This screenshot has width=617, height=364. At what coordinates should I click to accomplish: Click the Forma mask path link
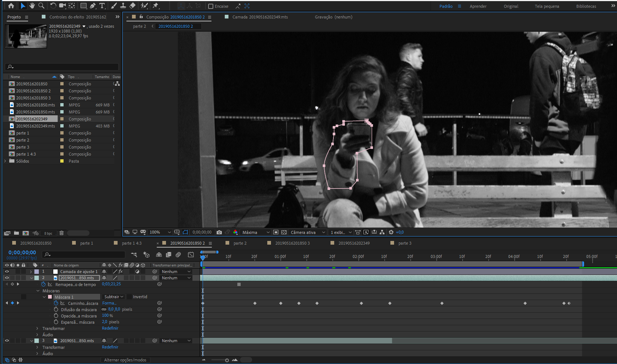coord(109,303)
